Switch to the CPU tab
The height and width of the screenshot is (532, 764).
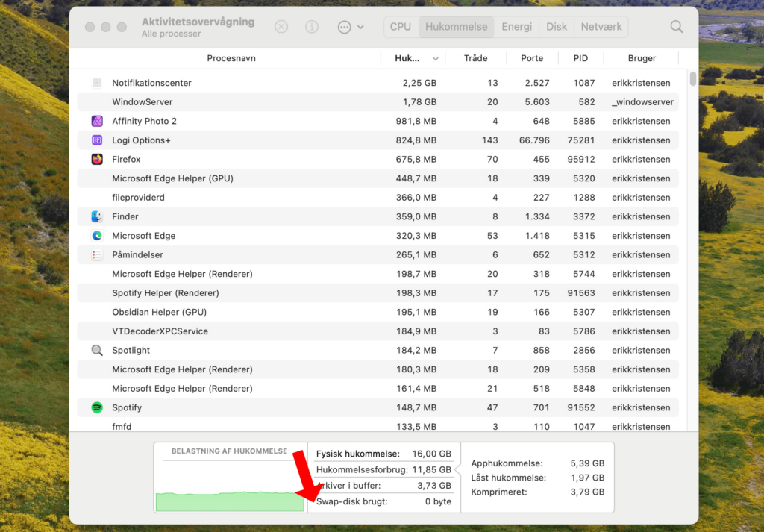pos(401,27)
